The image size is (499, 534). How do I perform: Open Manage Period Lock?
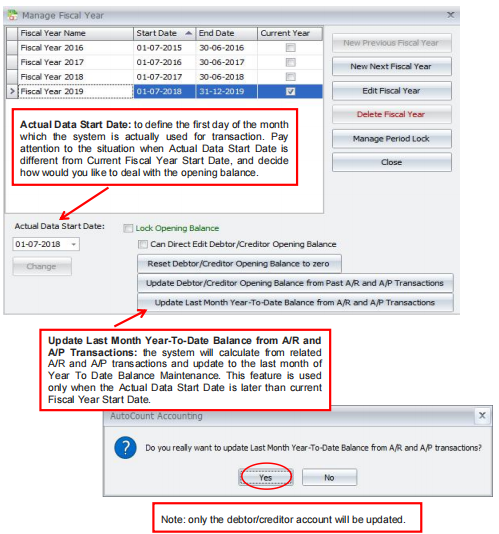(392, 139)
